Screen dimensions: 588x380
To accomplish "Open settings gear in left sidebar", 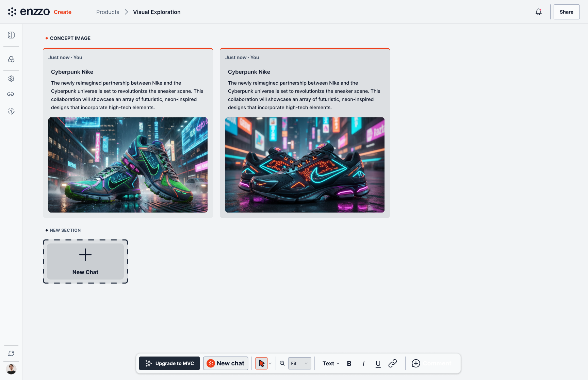I will point(11,79).
